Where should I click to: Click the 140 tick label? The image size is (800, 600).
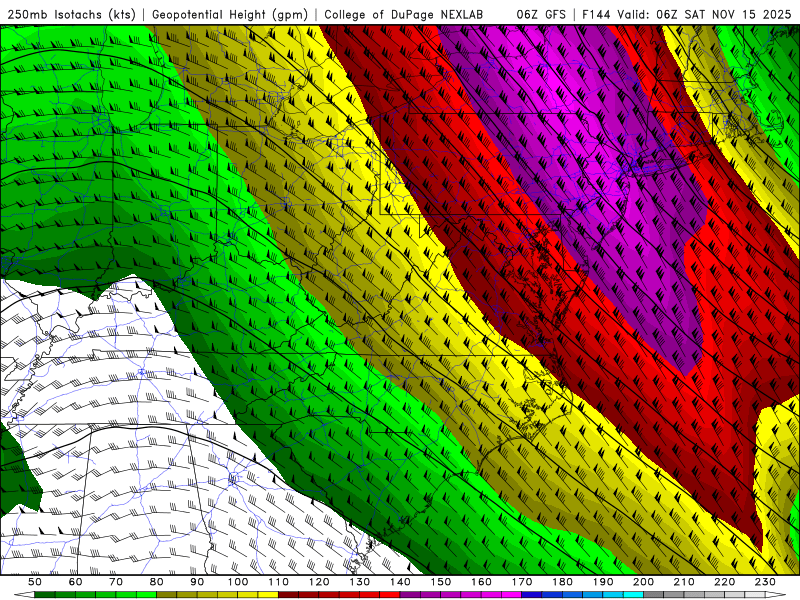pos(400,582)
